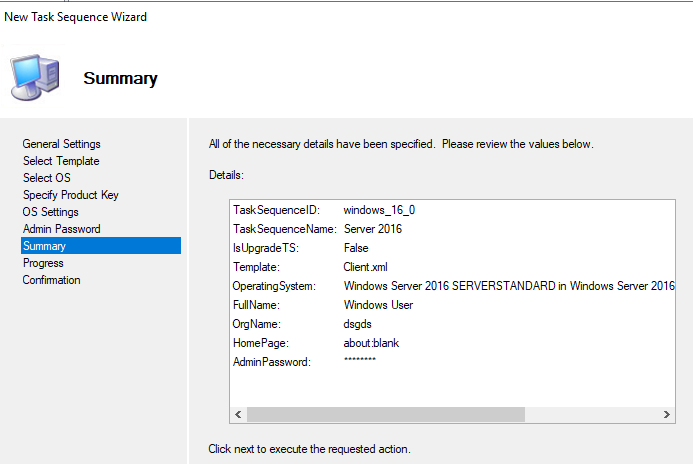The width and height of the screenshot is (693, 464).
Task: Click the TaskSequenceName value Server 2016
Action: click(x=373, y=229)
